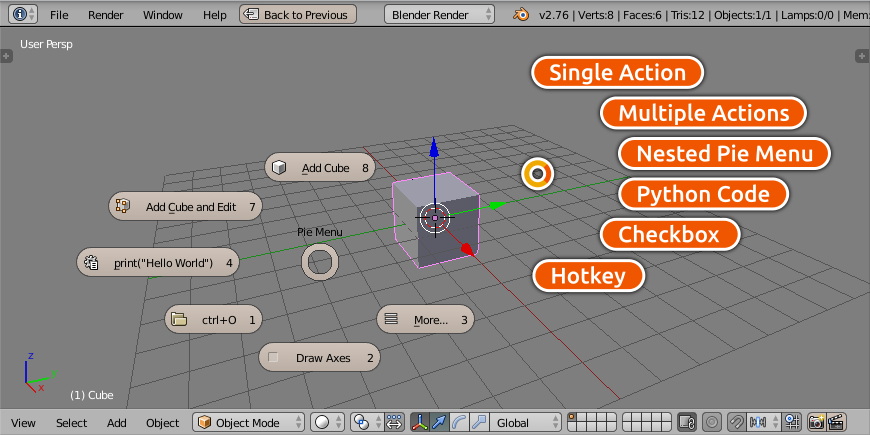Screen dimensions: 870x435
Task: Click the OpenGL render image camera icon
Action: (817, 423)
